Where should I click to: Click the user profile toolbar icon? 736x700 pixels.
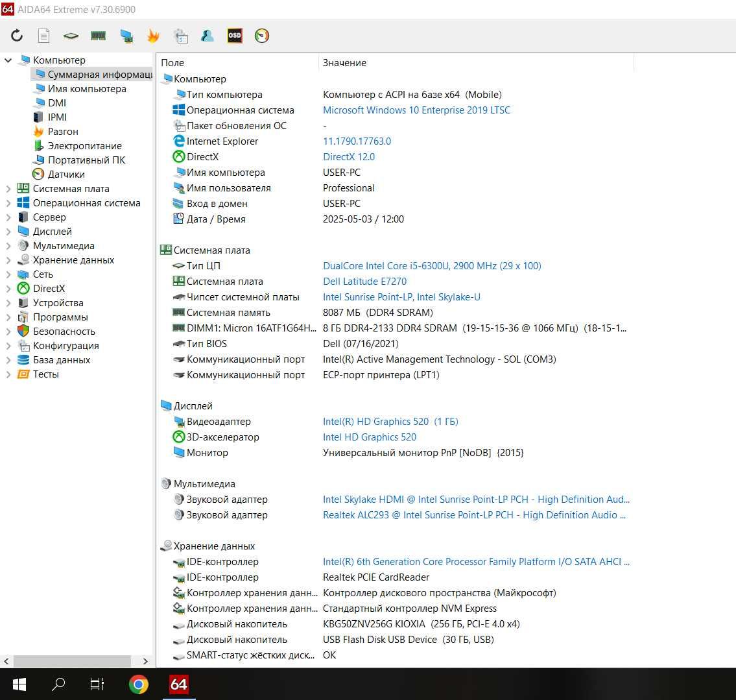pyautogui.click(x=207, y=36)
